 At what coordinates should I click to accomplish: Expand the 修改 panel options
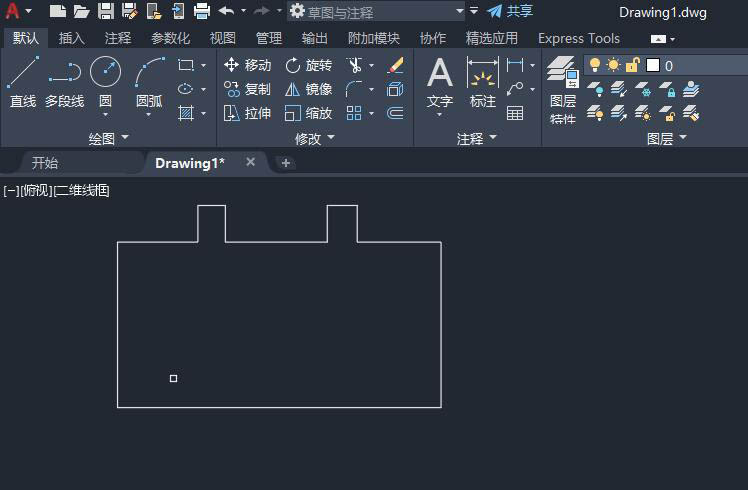[314, 139]
